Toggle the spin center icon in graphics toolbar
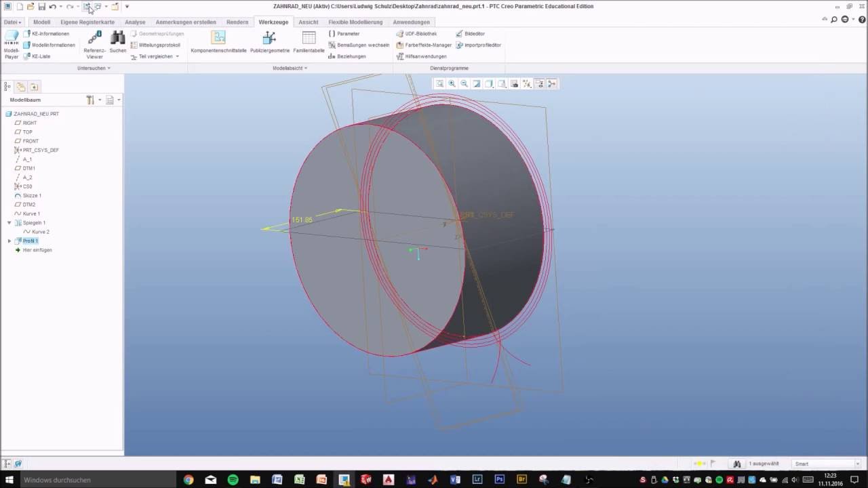This screenshot has height=488, width=868. tap(551, 83)
